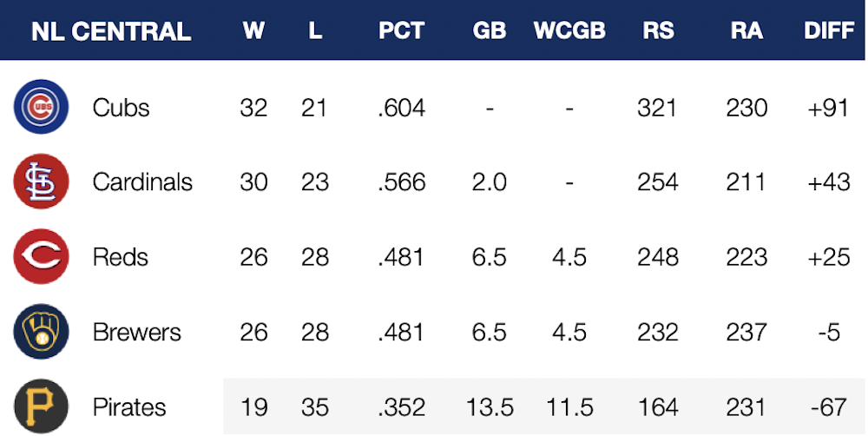Open the Cardinals team name link
This screenshot has height=436, width=868.
click(142, 182)
